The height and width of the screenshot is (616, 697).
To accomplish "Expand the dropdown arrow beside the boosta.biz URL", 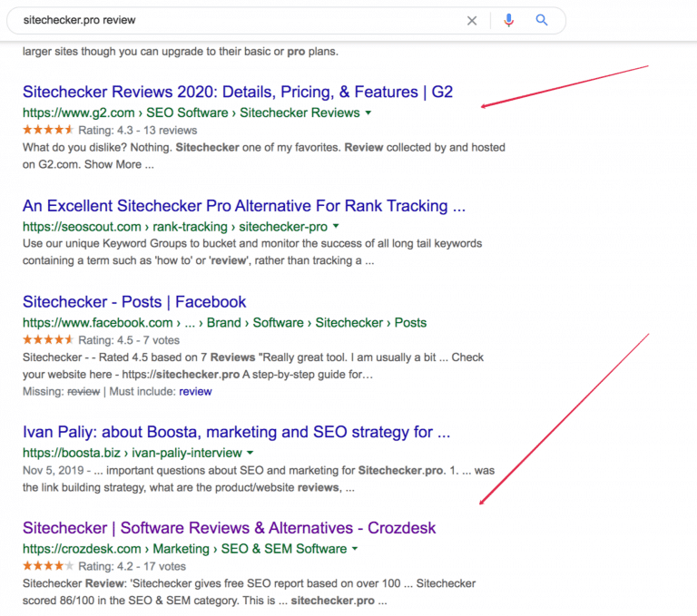I will click(250, 453).
